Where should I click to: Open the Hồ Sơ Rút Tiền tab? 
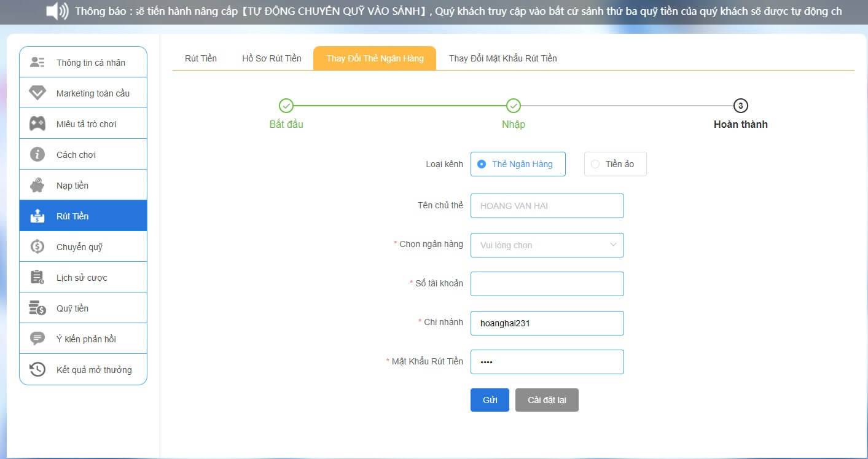coord(272,58)
